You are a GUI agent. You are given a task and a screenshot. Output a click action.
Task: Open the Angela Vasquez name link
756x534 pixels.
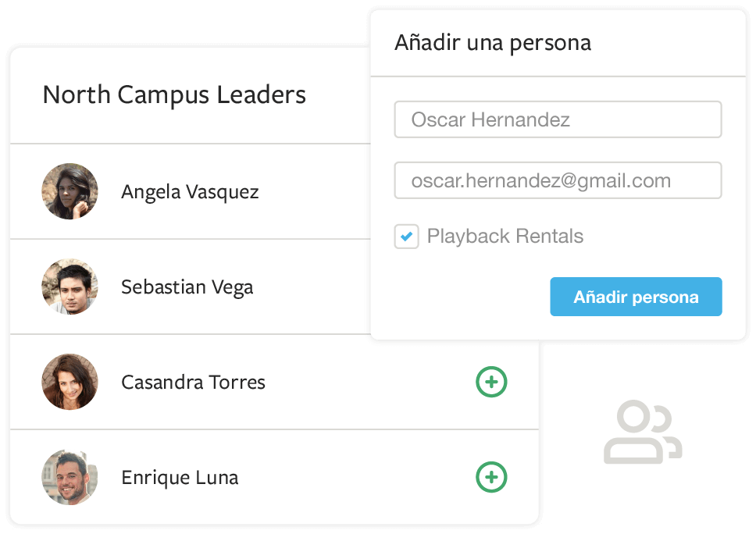click(x=190, y=192)
